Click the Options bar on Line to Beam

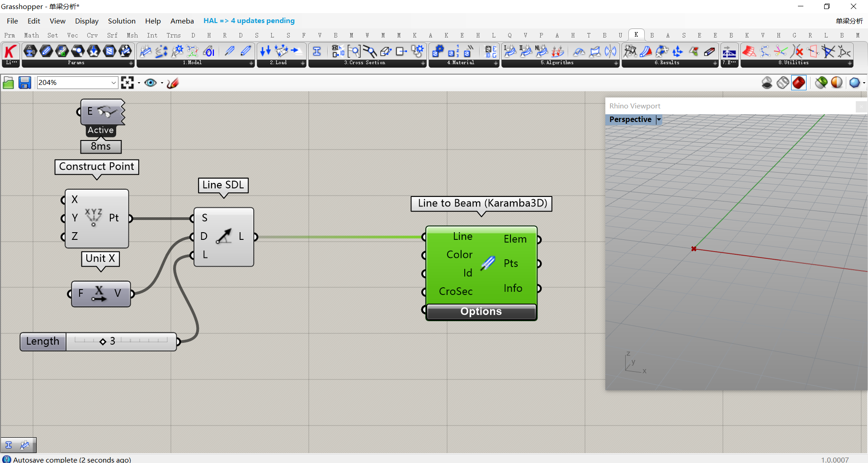[481, 312]
